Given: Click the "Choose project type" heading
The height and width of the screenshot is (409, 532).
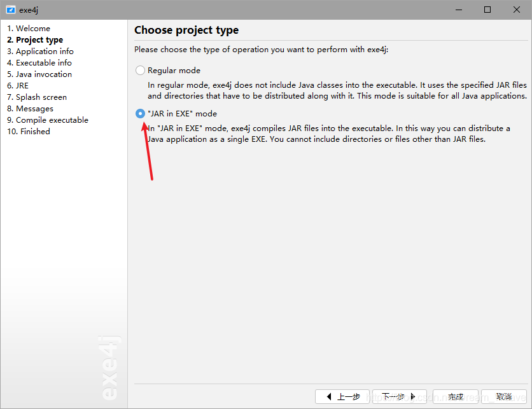Looking at the screenshot, I should 186,30.
